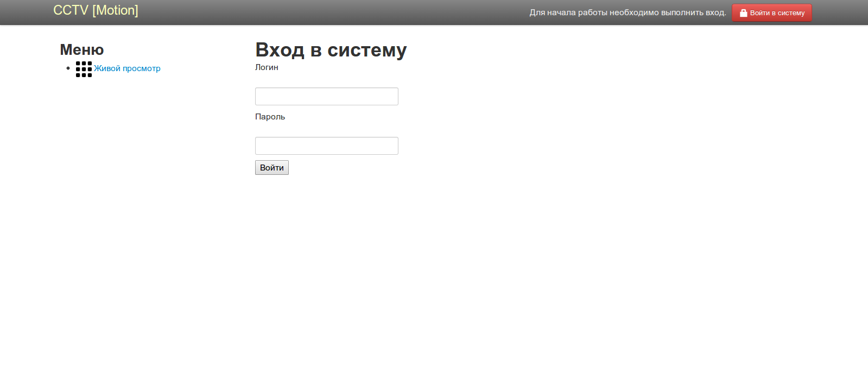Image resolution: width=868 pixels, height=385 pixels.
Task: Click the 'Пароль' field label
Action: 270,117
